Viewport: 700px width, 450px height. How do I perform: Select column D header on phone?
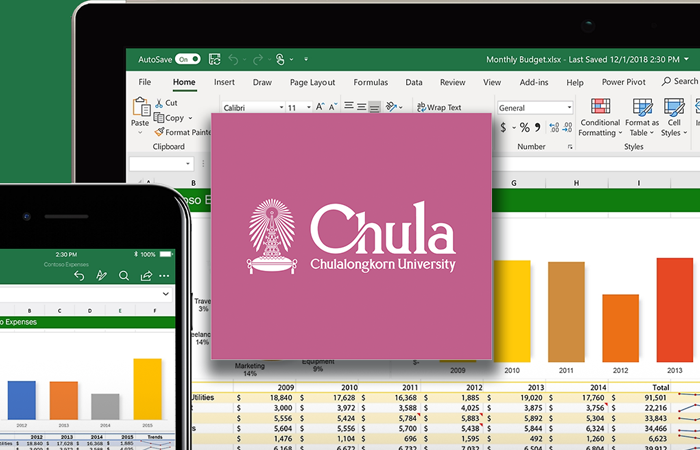coord(90,310)
